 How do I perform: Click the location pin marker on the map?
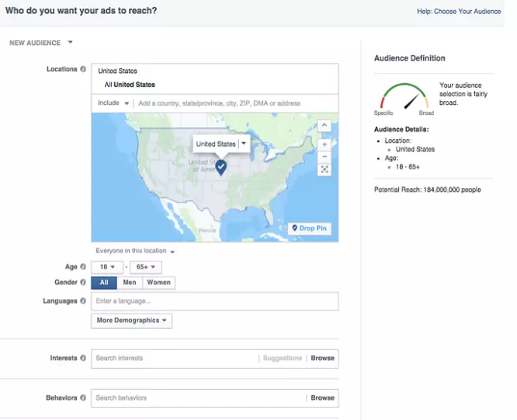220,166
